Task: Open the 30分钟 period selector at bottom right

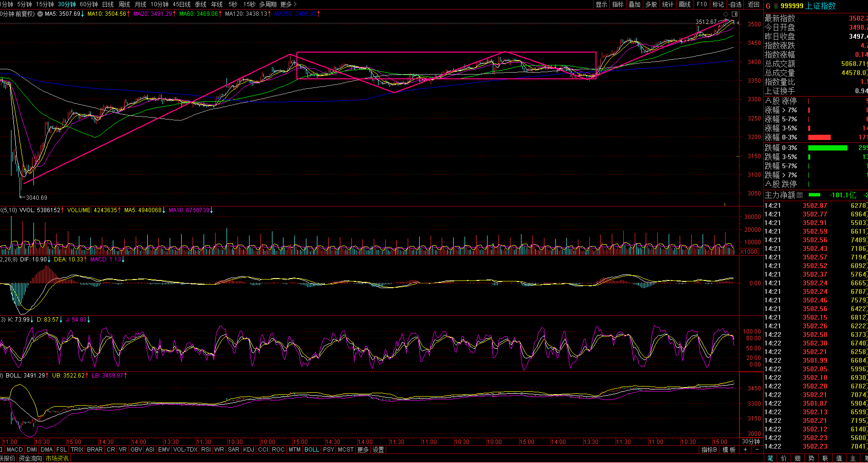Action: pos(751,441)
